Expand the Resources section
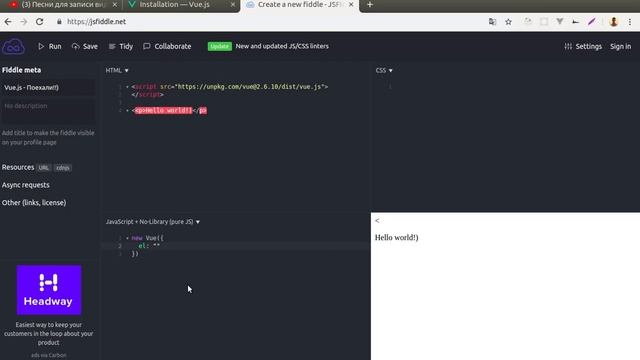Viewport: 640px width, 360px height. [x=18, y=167]
